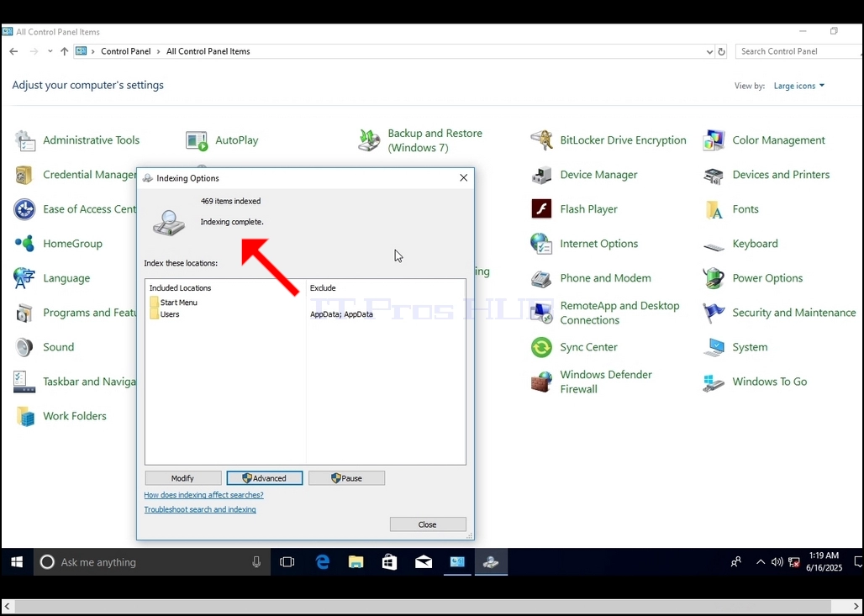Open recent locations dropdown arrow
The image size is (864, 616).
[50, 51]
